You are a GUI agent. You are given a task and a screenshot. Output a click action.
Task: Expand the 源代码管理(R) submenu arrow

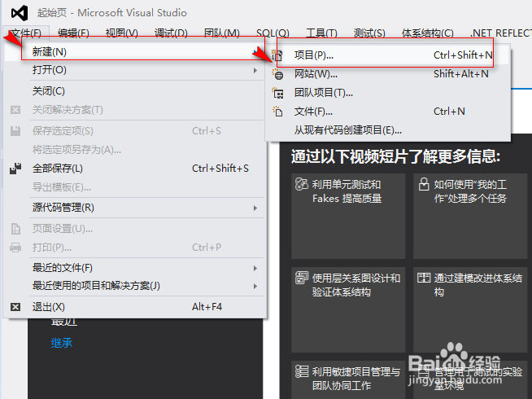(255, 208)
